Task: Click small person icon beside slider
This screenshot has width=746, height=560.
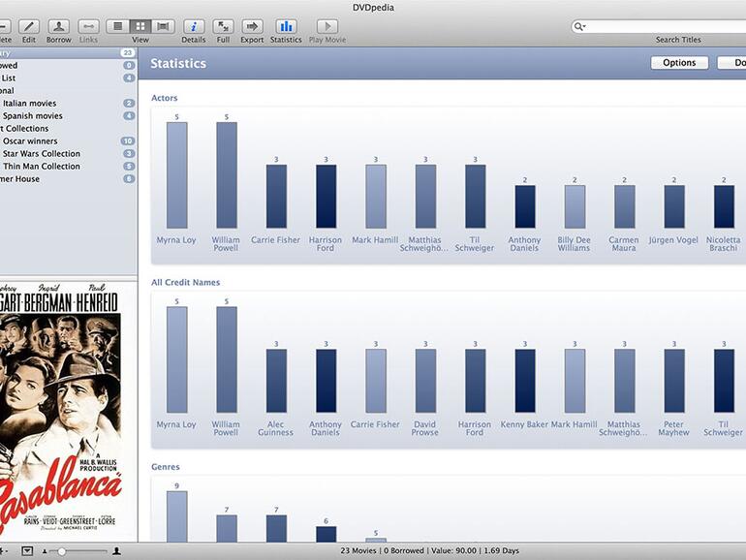Action: (x=45, y=551)
